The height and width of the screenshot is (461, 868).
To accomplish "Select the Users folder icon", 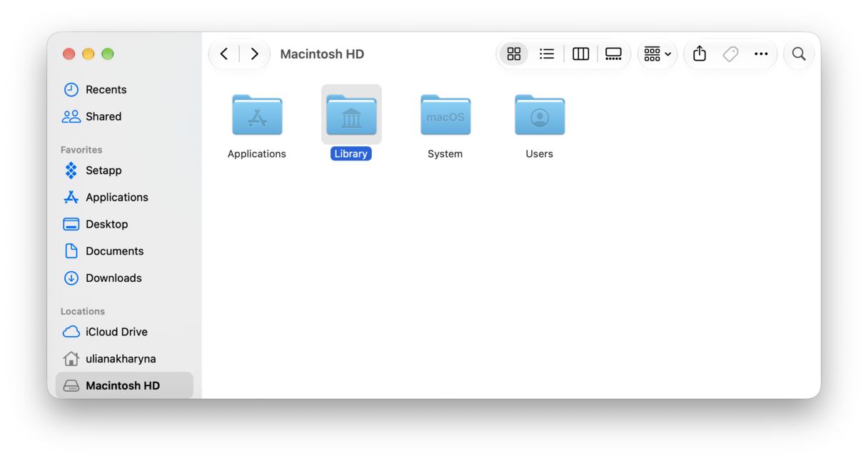I will (x=540, y=115).
